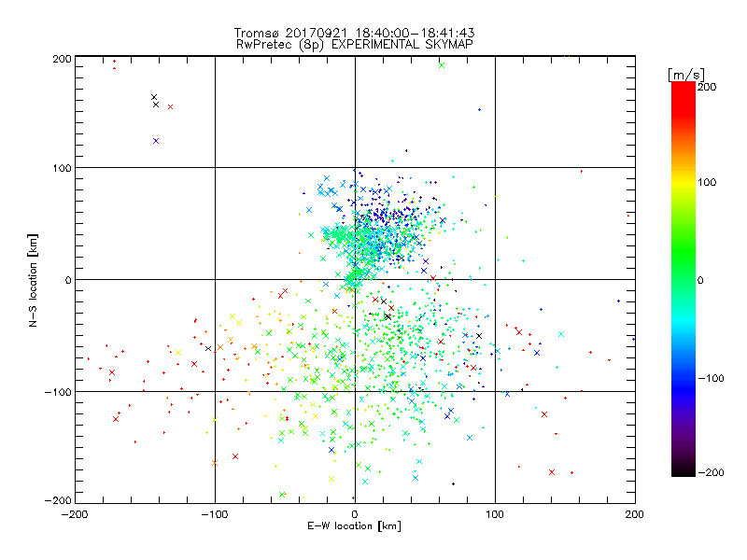
Task: Click the green X marker near the top edge
Action: coord(442,65)
